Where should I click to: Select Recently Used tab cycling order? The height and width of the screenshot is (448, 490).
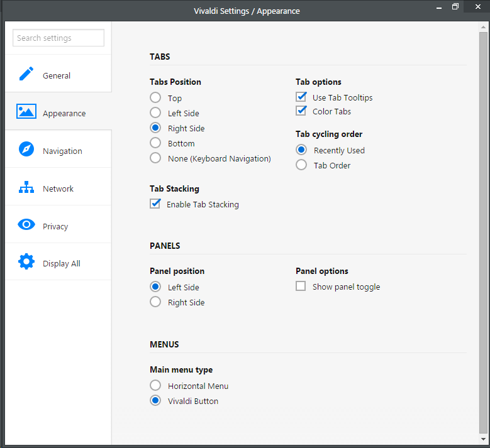(301, 150)
